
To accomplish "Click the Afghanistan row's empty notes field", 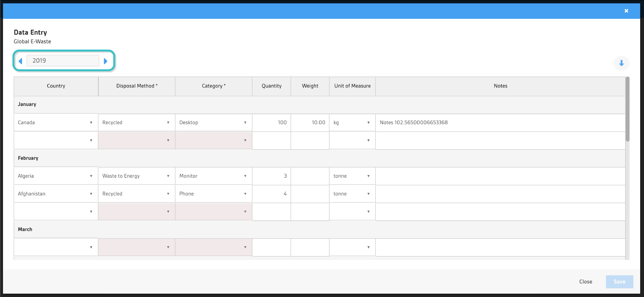I will 500,194.
